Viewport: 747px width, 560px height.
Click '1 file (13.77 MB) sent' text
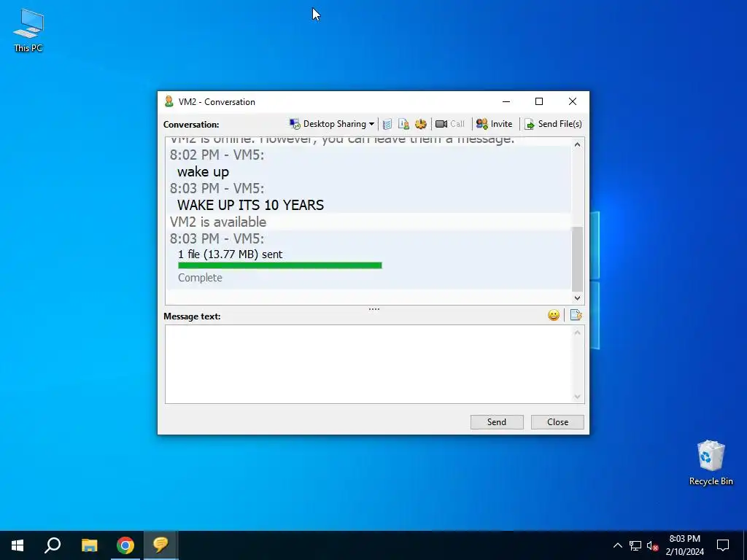pos(231,254)
